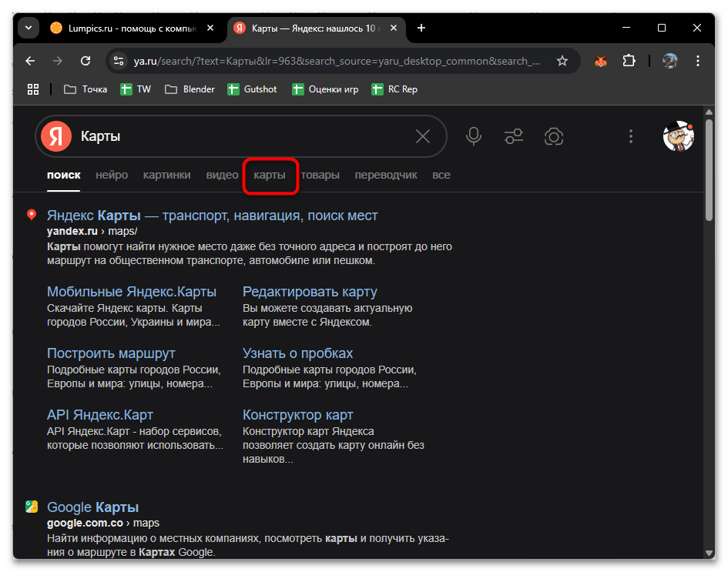Reload the current page
Screen dimensions: 728x572
click(x=86, y=61)
